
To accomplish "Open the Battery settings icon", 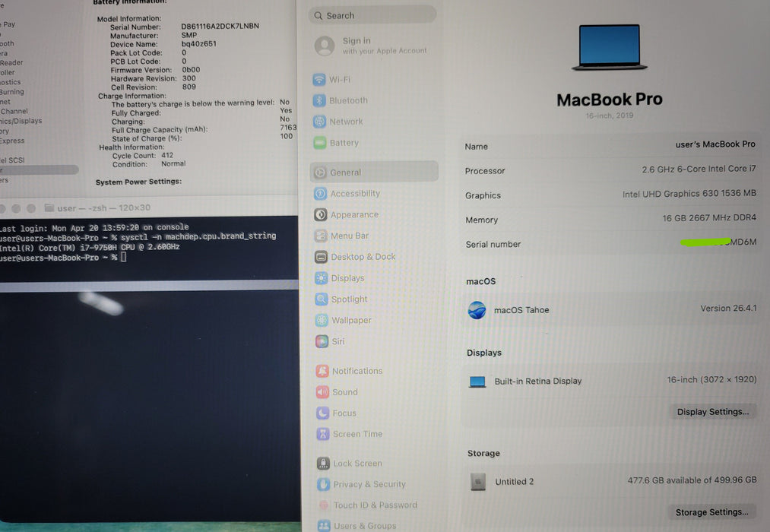I will (x=320, y=143).
